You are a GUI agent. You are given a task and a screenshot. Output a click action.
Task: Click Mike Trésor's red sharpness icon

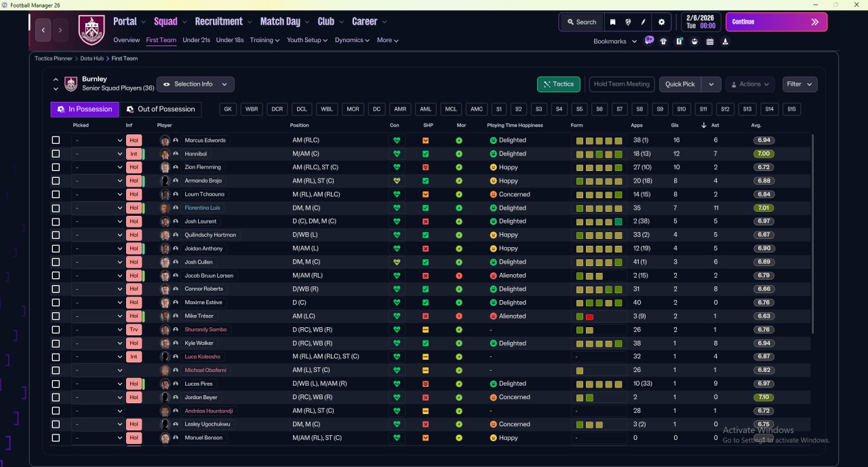[x=425, y=316]
